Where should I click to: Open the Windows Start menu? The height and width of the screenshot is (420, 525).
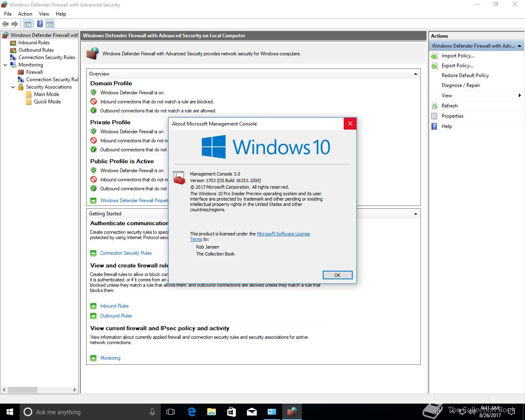[10, 412]
